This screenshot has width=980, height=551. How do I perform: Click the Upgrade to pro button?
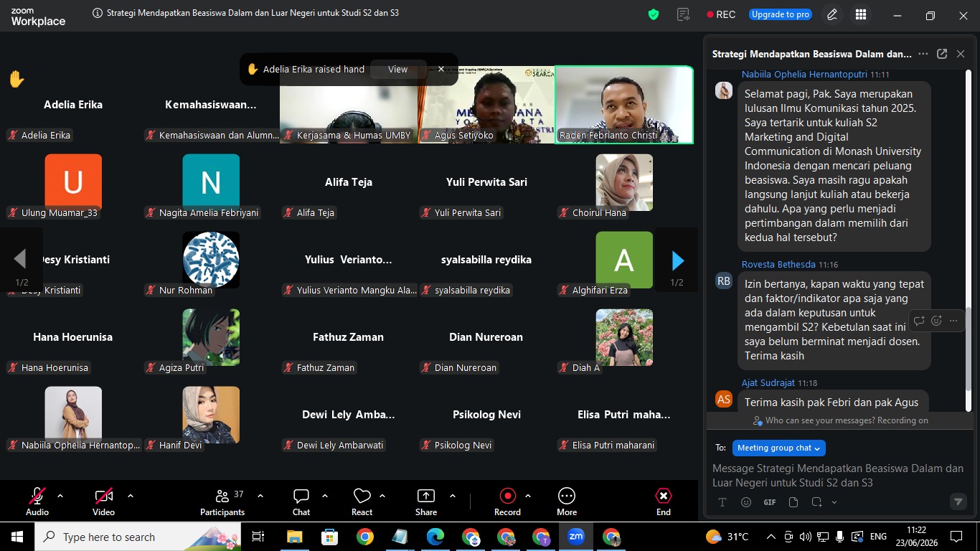point(781,14)
